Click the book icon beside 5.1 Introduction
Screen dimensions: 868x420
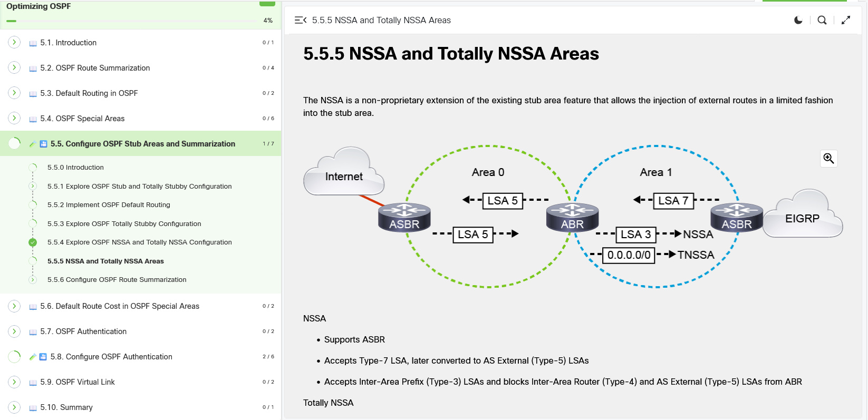tap(33, 43)
